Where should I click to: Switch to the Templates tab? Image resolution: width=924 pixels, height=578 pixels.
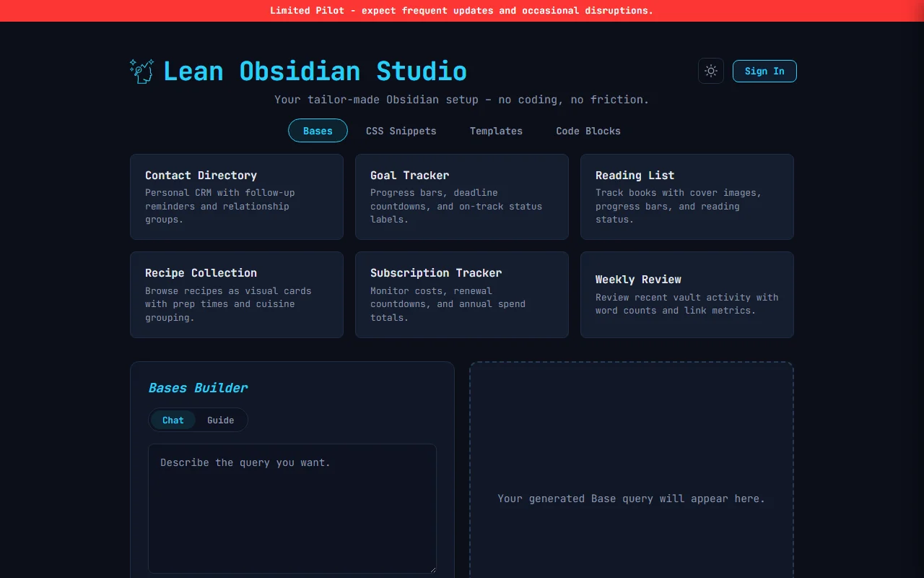tap(496, 131)
